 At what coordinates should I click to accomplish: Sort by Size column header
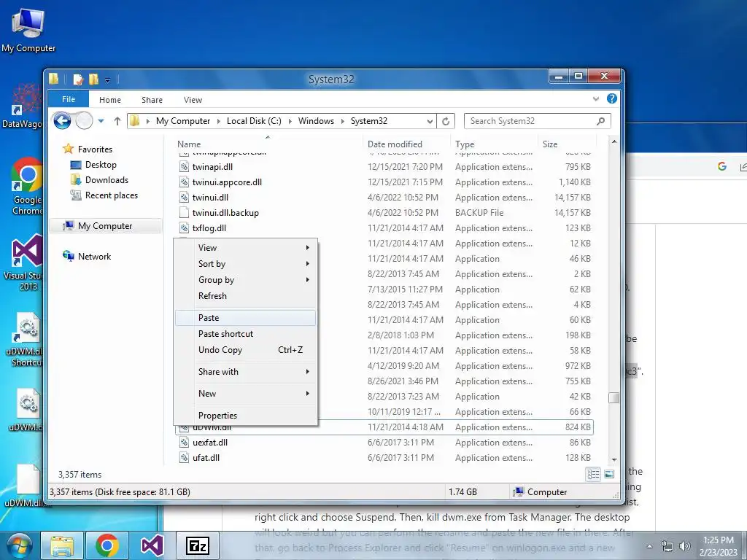567,144
